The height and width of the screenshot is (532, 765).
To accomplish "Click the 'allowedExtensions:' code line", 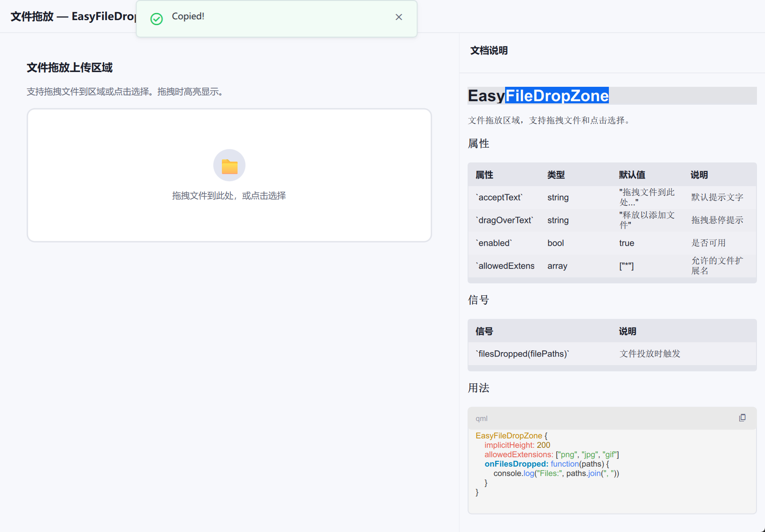I will click(x=552, y=455).
